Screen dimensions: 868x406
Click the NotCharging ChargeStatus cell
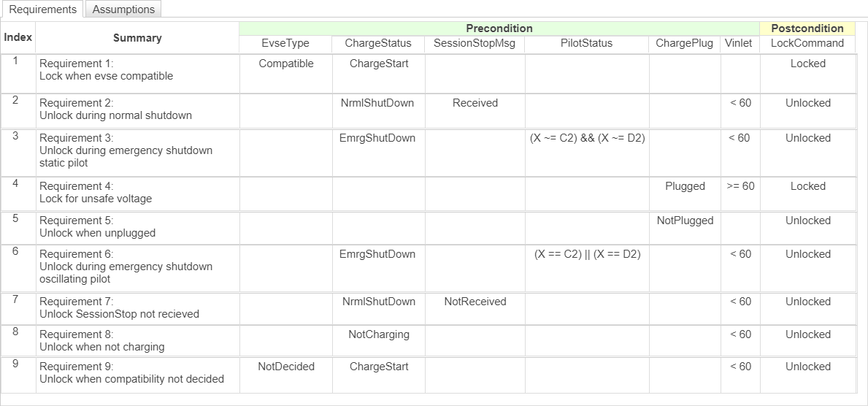click(x=378, y=334)
